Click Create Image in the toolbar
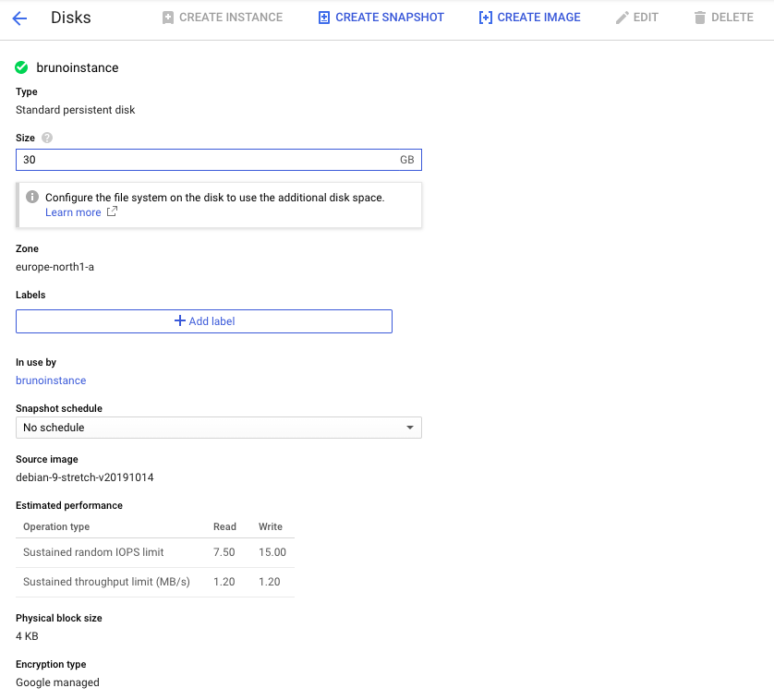Image resolution: width=774 pixels, height=700 pixels. (529, 18)
